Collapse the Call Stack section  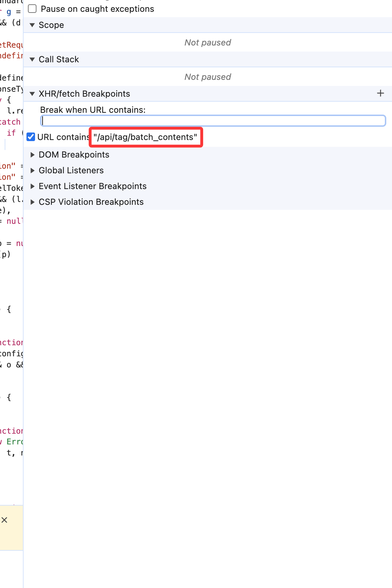[x=32, y=59]
